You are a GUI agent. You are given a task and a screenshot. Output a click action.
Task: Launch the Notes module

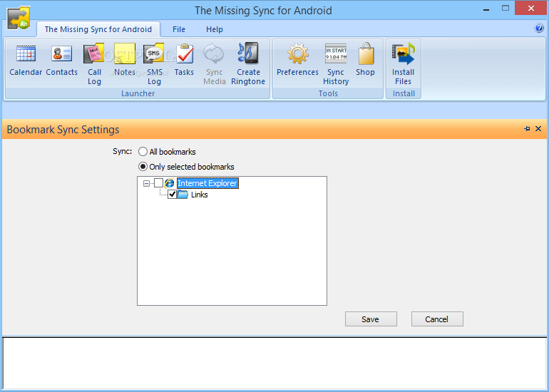(125, 60)
